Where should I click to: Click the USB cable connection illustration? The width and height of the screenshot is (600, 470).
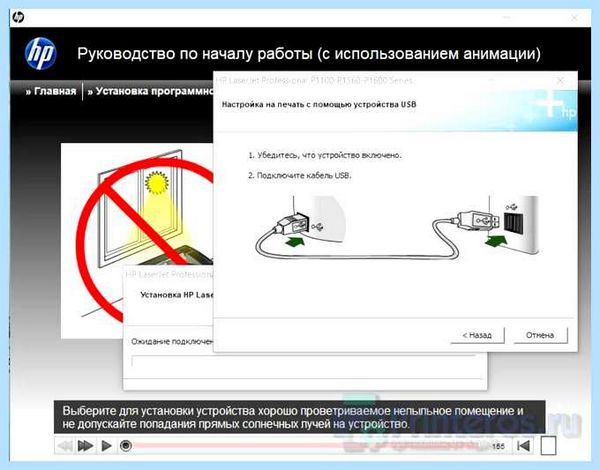click(x=397, y=228)
